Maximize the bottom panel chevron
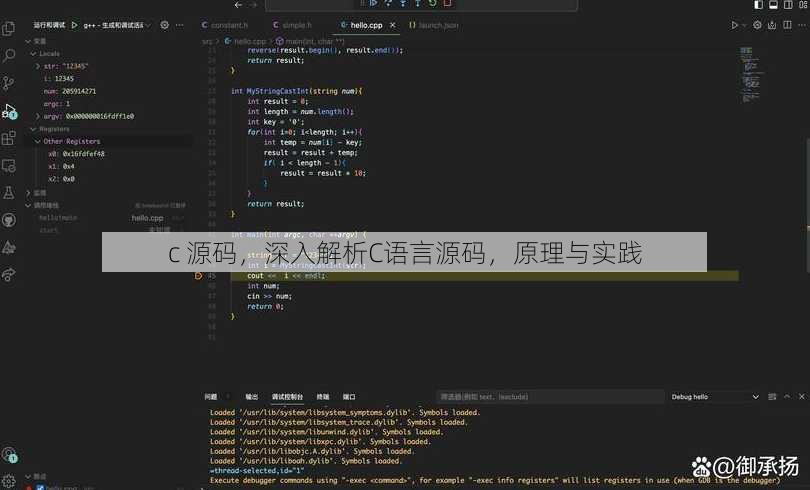 (787, 397)
